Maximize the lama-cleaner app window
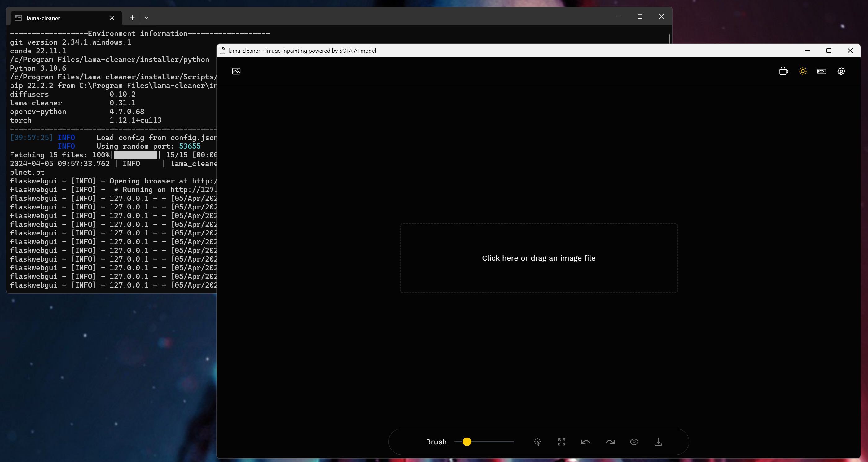This screenshot has height=462, width=868. coord(829,51)
